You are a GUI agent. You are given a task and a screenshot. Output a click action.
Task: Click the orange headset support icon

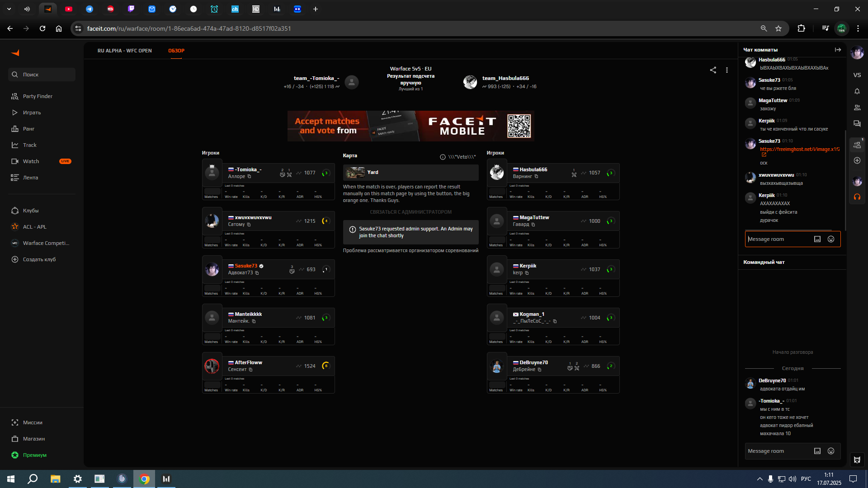(857, 197)
